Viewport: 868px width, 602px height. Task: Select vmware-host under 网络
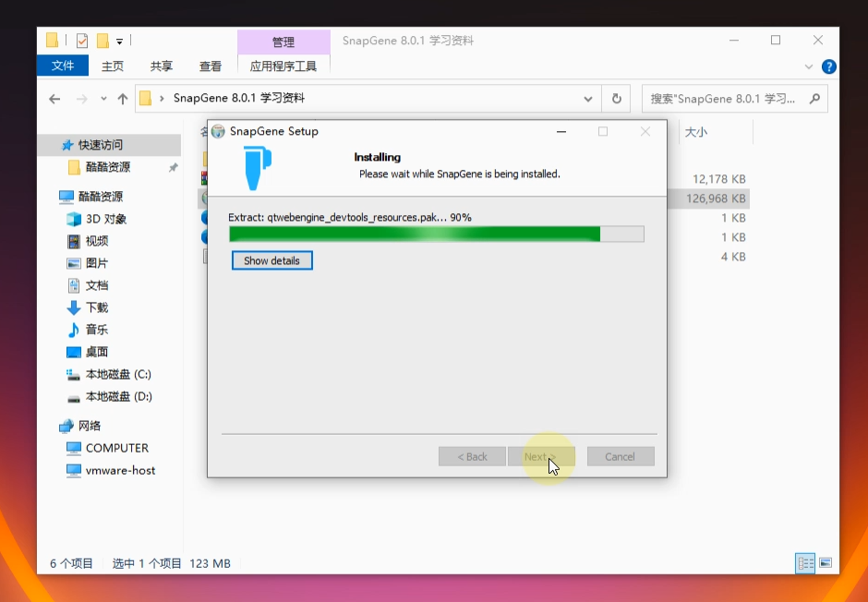pyautogui.click(x=120, y=470)
